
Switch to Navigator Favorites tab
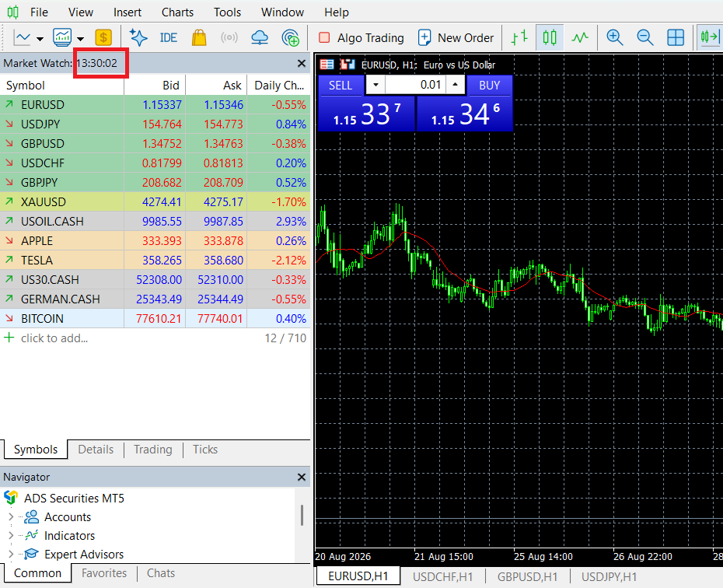104,573
